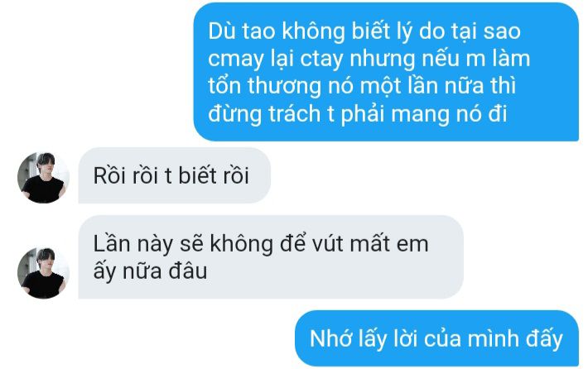Select the "Rồi rồi t biết rồi" message bubble

tap(175, 175)
